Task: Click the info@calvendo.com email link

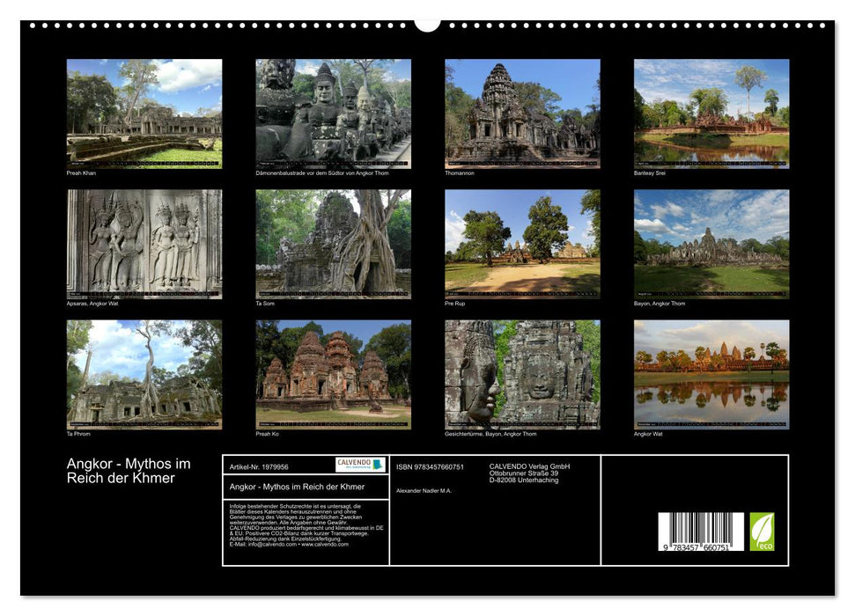Action: pyautogui.click(x=273, y=546)
